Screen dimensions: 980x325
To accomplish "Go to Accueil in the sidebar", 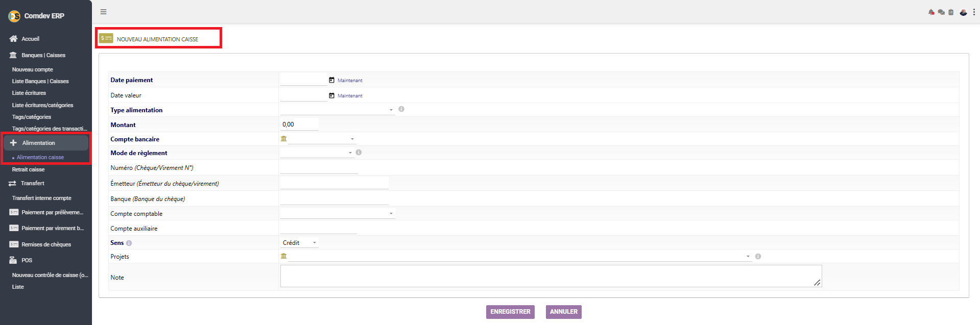I will (x=30, y=39).
